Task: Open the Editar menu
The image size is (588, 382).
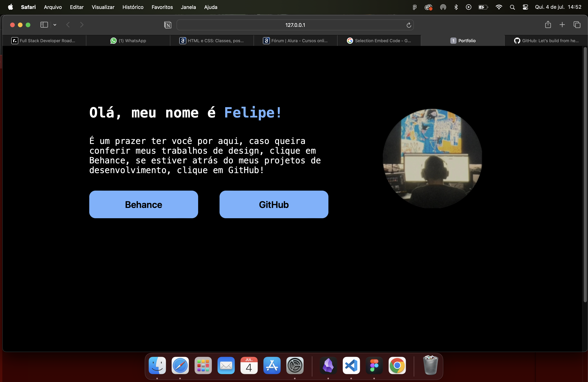Action: [77, 7]
